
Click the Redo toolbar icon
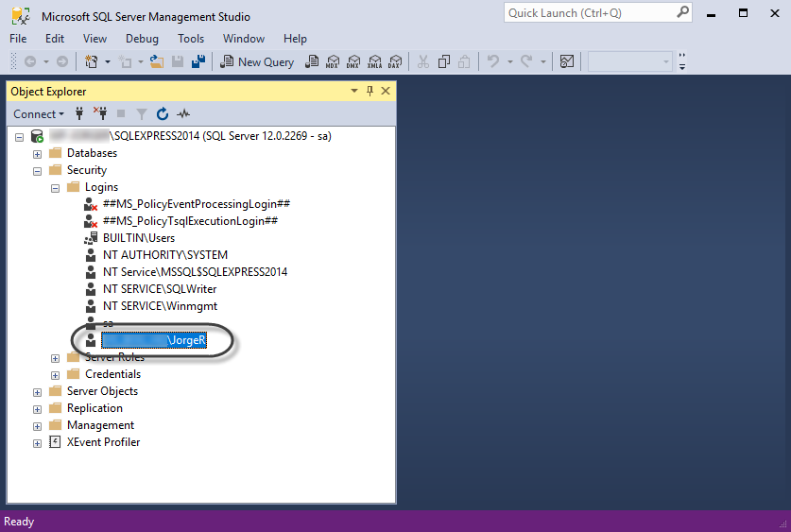pos(526,62)
